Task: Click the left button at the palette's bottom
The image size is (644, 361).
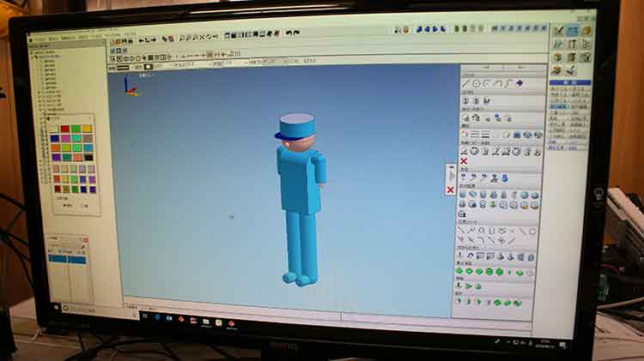Action: tap(67, 206)
